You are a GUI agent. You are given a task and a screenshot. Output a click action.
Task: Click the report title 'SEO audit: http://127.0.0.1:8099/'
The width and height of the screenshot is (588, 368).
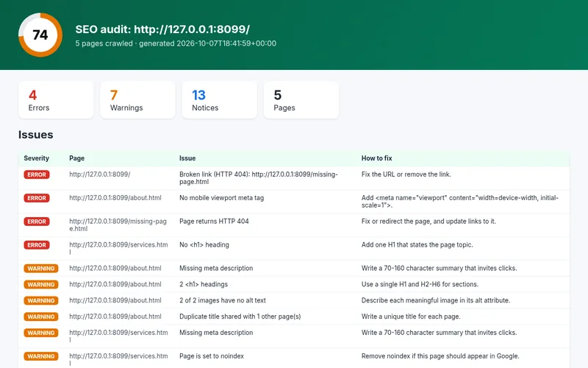click(x=162, y=29)
